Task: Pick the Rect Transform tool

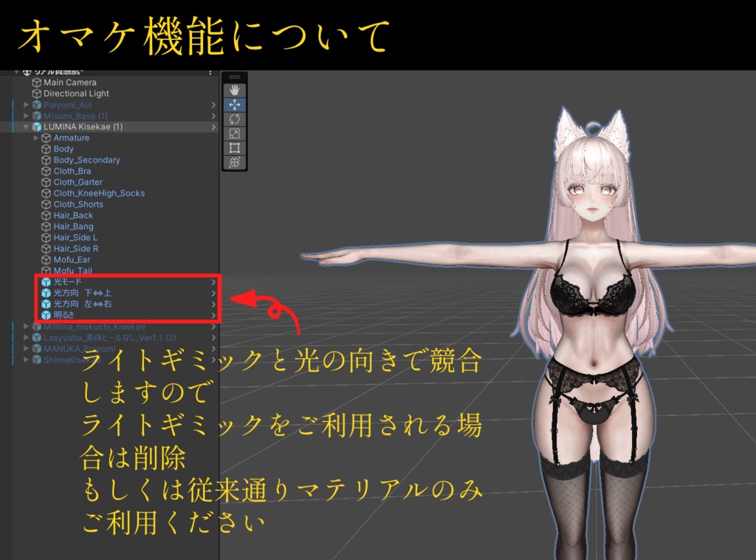Action: 235,148
